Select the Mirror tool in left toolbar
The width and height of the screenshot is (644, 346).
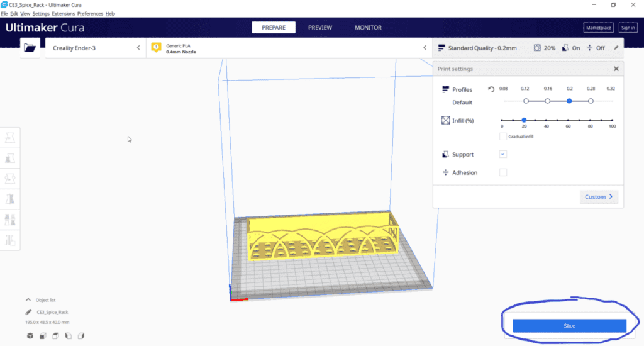tap(10, 199)
